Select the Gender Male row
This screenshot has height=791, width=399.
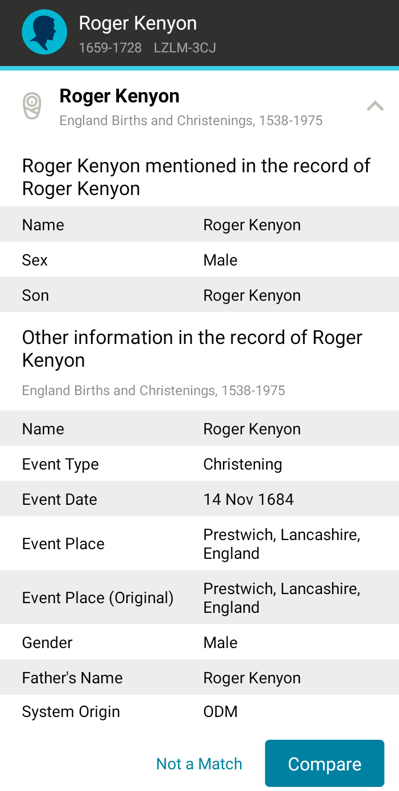pyautogui.click(x=199, y=642)
